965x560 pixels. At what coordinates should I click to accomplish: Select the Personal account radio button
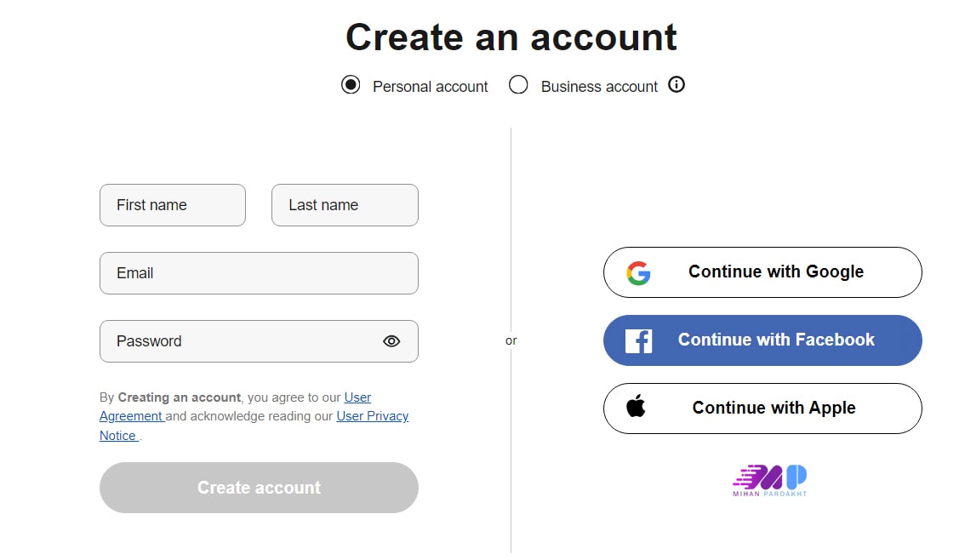coord(351,85)
